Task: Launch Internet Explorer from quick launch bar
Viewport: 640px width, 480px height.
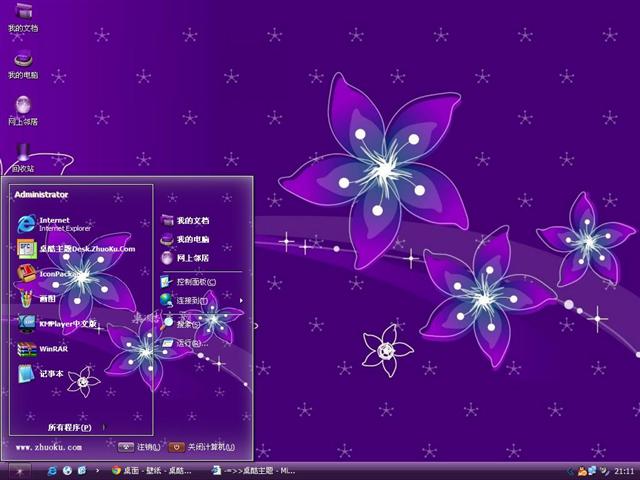Action: click(52, 471)
